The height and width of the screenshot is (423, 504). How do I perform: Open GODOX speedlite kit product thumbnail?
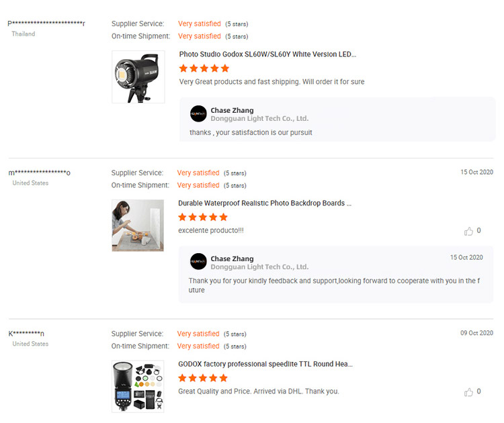pos(138,386)
